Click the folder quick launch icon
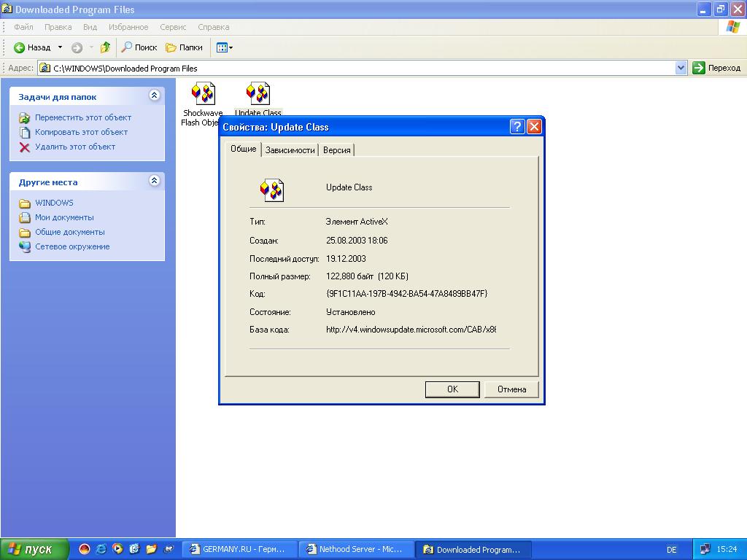Viewport: 747px width, 560px height. pyautogui.click(x=151, y=549)
